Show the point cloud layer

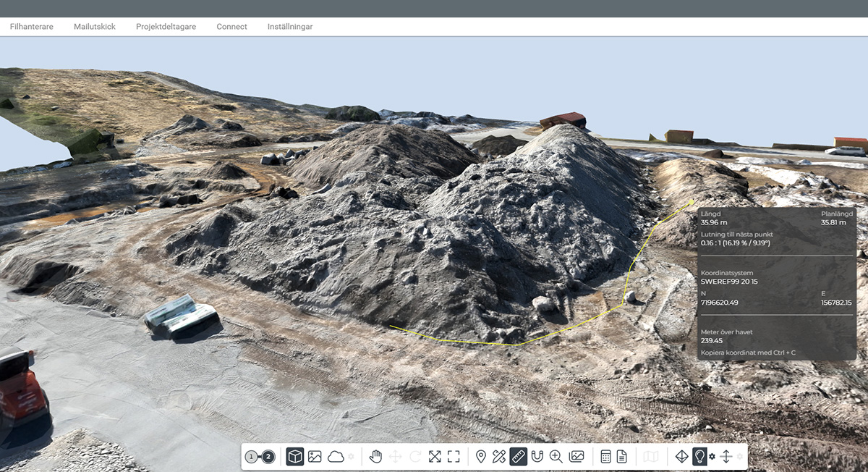click(x=336, y=457)
